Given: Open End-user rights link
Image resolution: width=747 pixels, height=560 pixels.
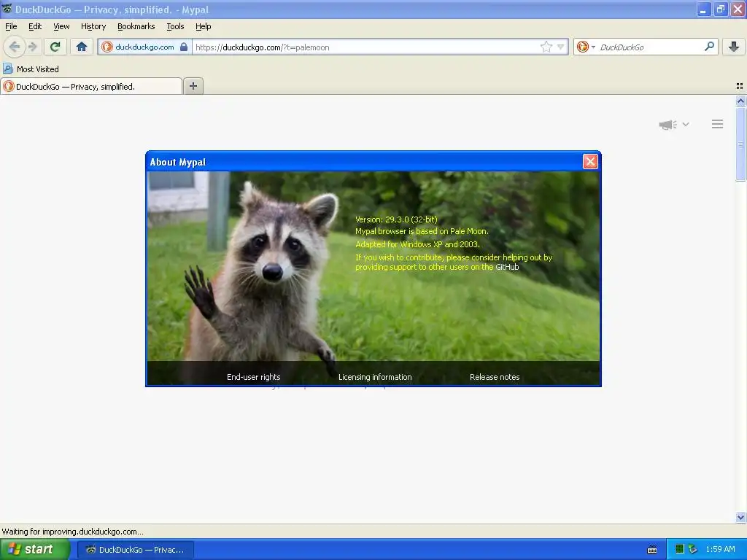Looking at the screenshot, I should click(253, 377).
